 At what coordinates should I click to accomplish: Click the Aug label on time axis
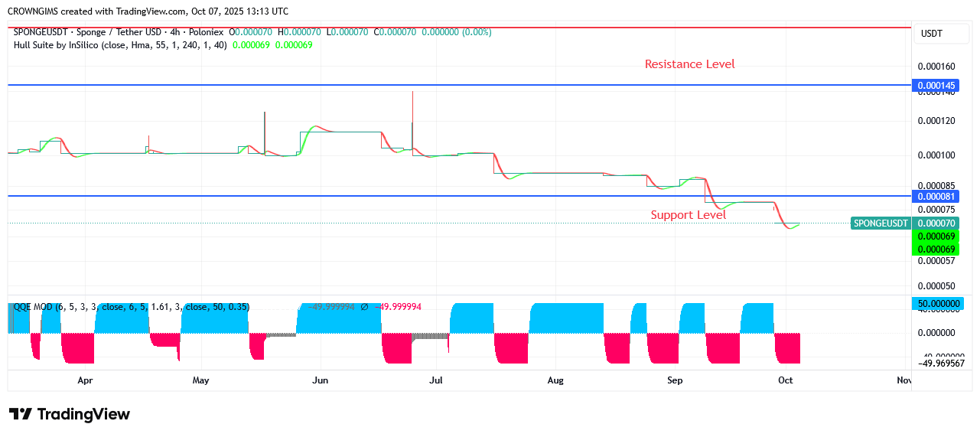tap(555, 380)
